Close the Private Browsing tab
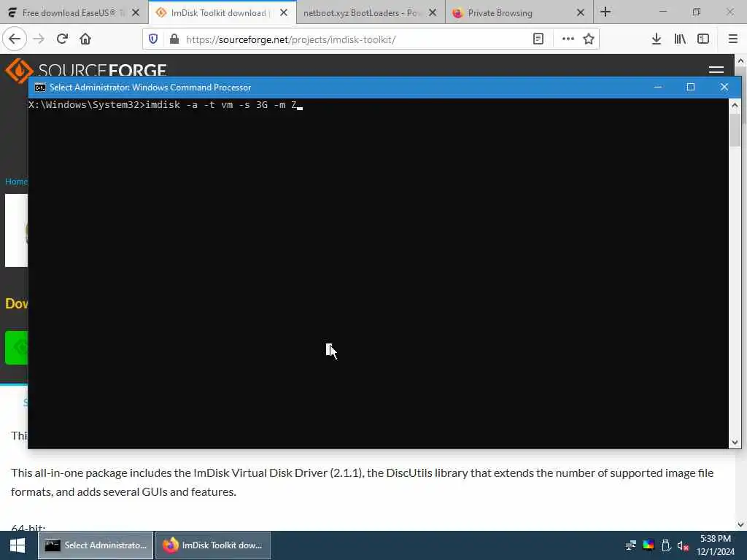 [x=580, y=12]
